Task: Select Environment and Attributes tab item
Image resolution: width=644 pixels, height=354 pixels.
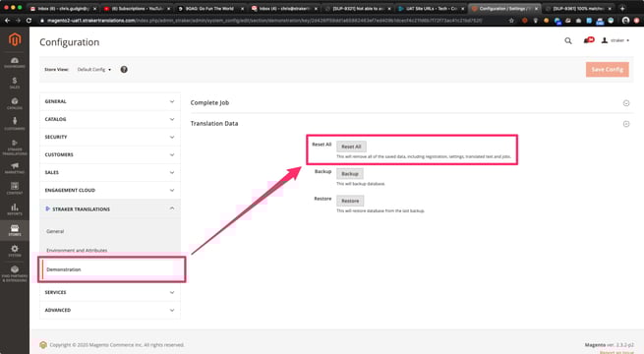Action: pyautogui.click(x=77, y=250)
